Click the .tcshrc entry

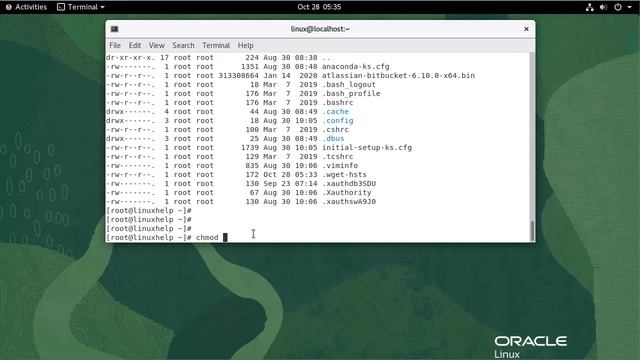click(x=338, y=156)
